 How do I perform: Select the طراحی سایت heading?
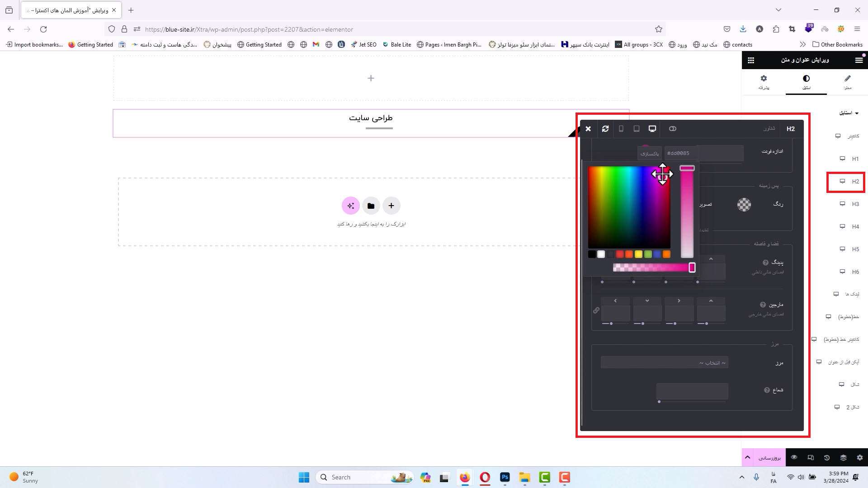coord(371,118)
